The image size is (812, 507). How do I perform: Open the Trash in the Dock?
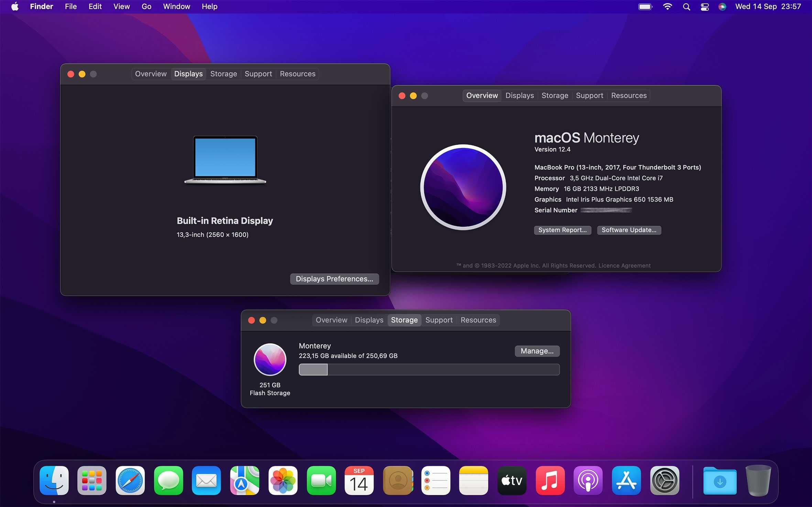click(758, 480)
